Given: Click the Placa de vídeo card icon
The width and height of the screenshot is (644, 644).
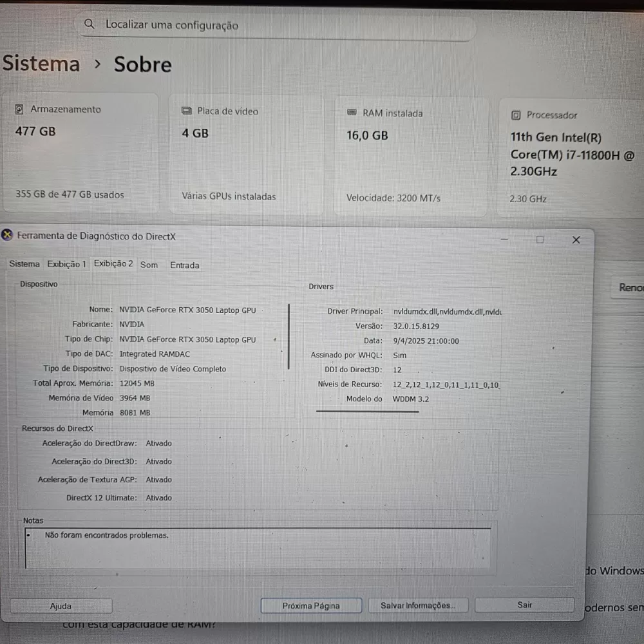Looking at the screenshot, I should pyautogui.click(x=187, y=111).
